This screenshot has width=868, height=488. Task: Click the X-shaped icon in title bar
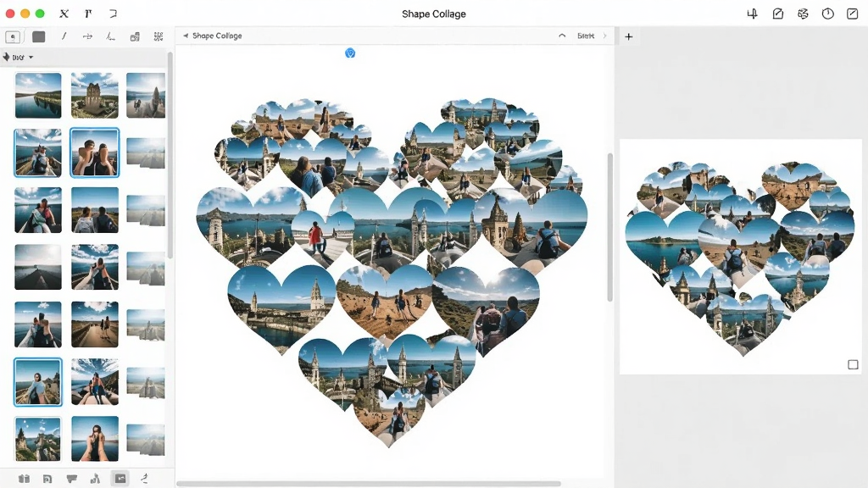click(64, 14)
